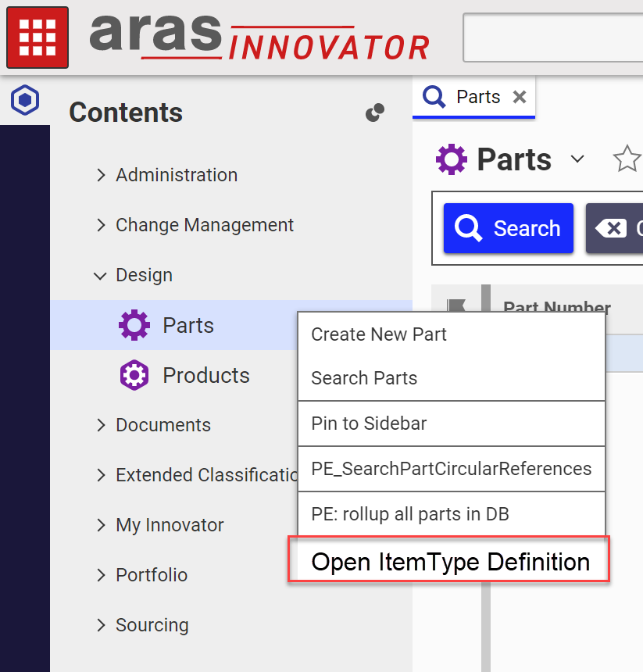Click the pin icon beside Contents
Screen dimensions: 643x672
tap(375, 113)
